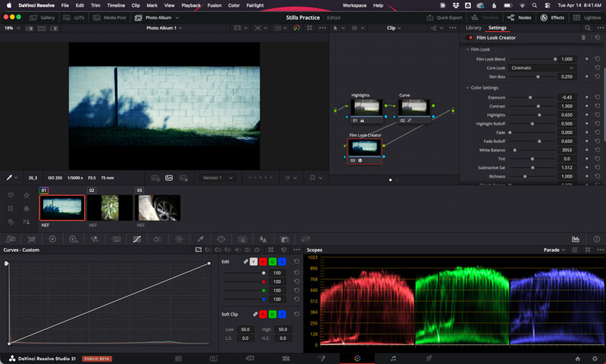Open the Blur palette icon
Viewport: 606px width, 364px height.
(x=263, y=239)
